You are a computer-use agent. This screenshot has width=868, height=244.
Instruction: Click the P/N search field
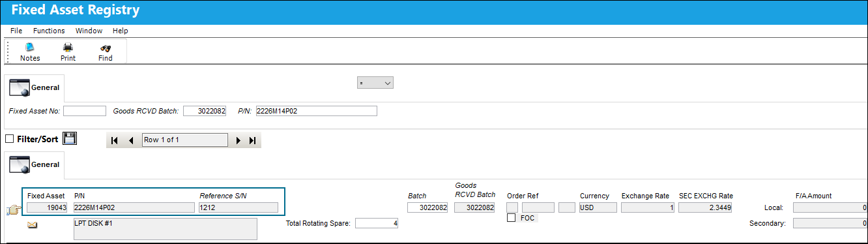(x=317, y=111)
